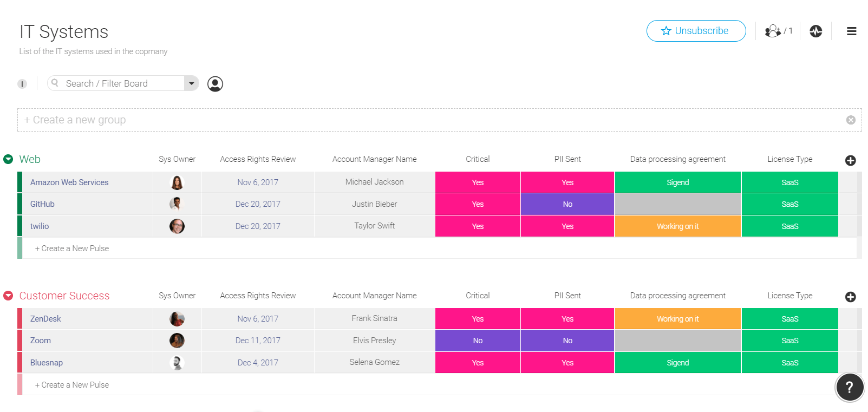Click the person filter icon

215,84
